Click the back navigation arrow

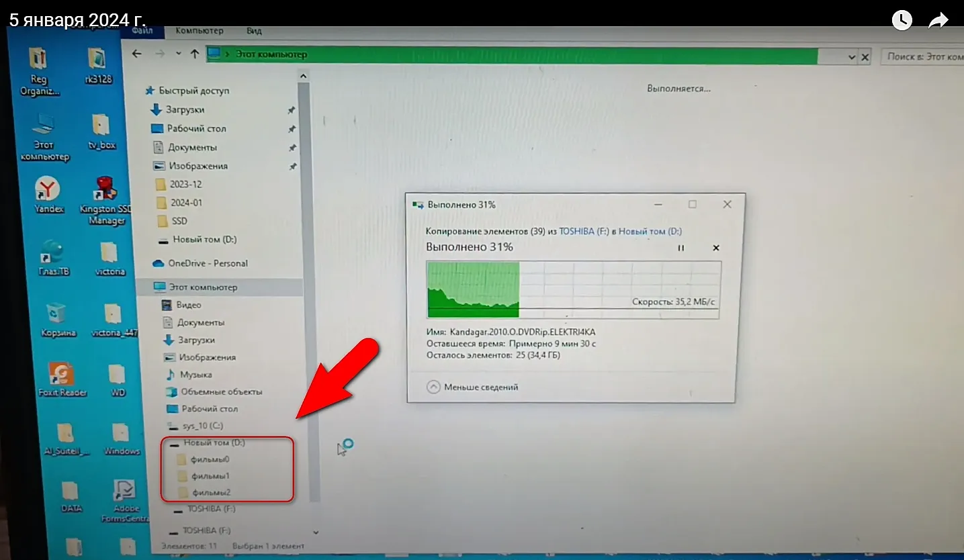point(138,54)
